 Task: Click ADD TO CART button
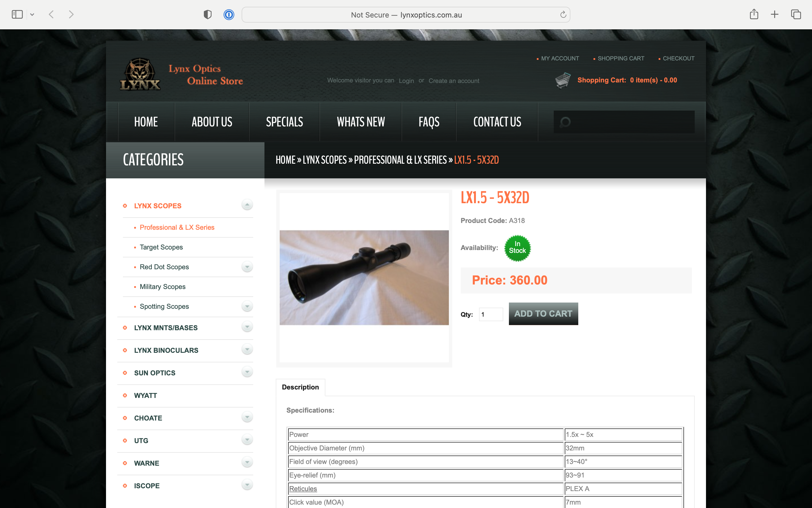click(x=543, y=314)
